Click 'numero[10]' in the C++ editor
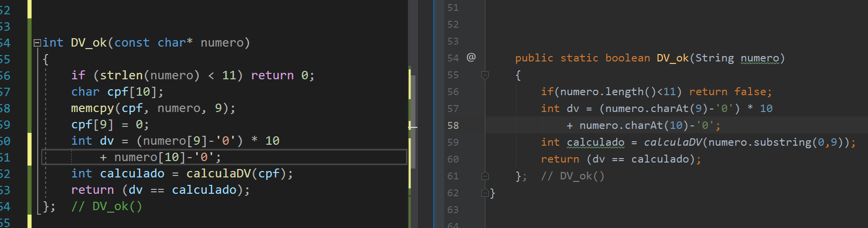The height and width of the screenshot is (228, 868). click(x=150, y=157)
